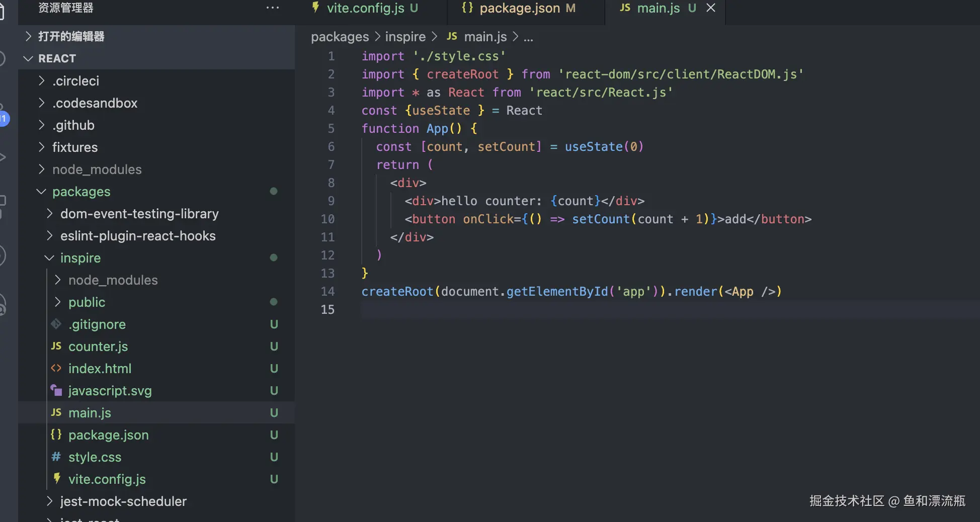The image size is (980, 522).
Task: Select the main.js editor tab
Action: tap(665, 8)
